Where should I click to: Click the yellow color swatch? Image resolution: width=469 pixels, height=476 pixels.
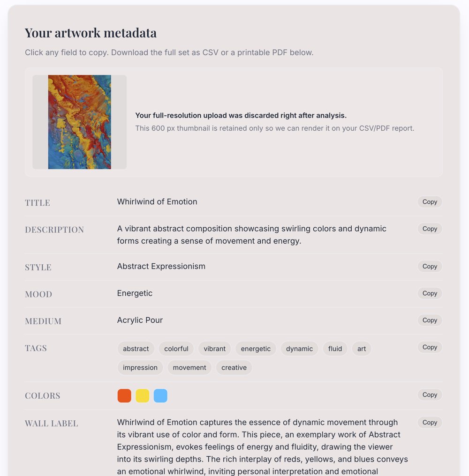142,396
